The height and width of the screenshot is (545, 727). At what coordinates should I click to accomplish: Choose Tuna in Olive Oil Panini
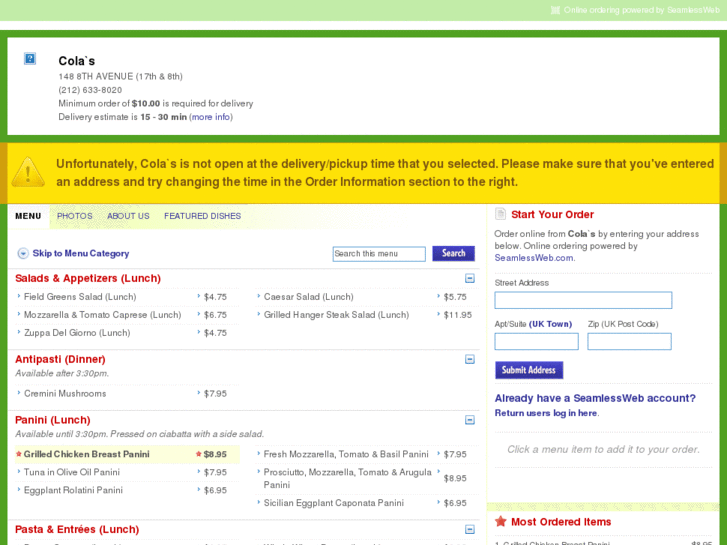click(72, 472)
